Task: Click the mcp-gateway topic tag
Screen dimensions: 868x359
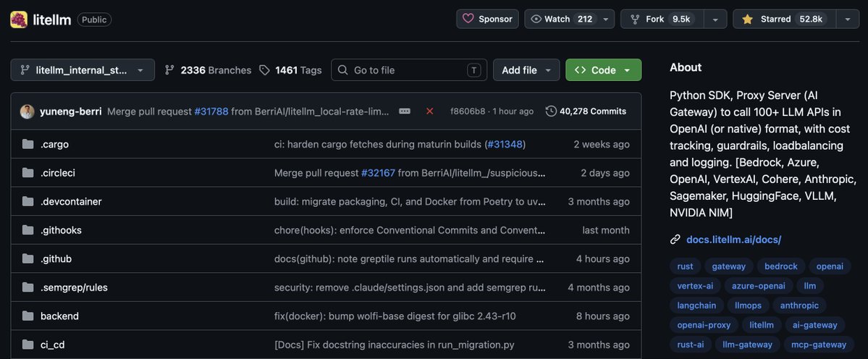Action: coord(818,345)
